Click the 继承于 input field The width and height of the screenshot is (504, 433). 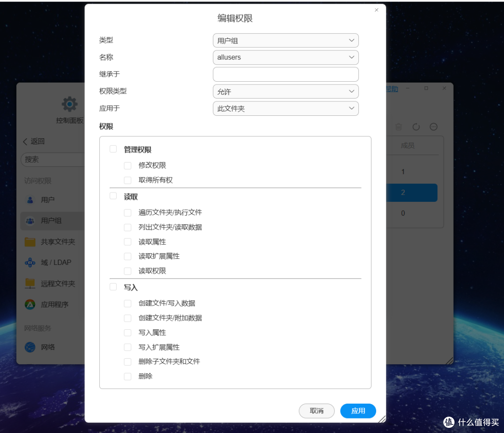tap(286, 74)
